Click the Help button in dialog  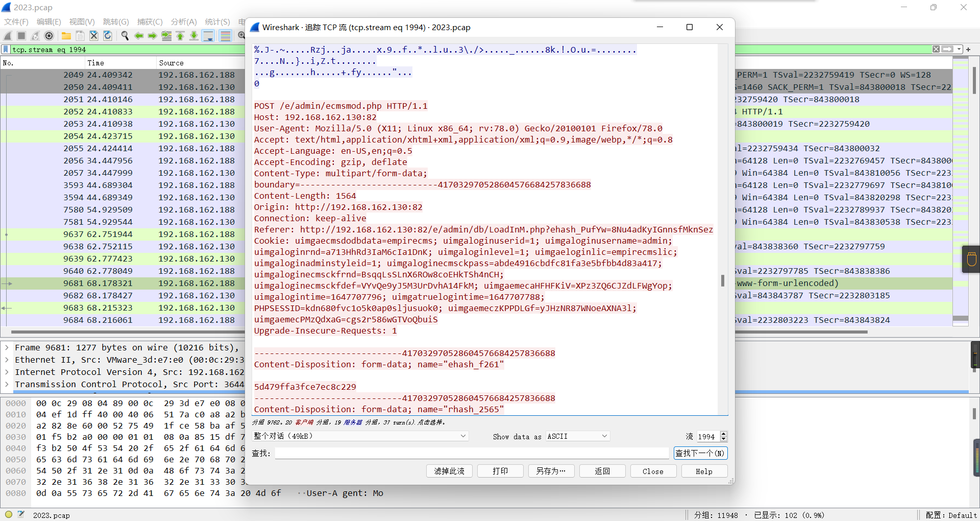(x=704, y=471)
